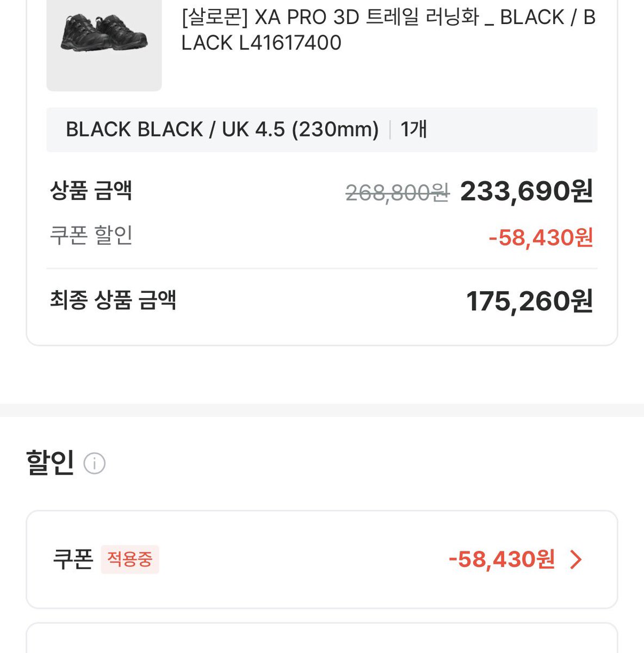Screen dimensions: 644x653
Task: Click the 최종 상품 금액 label
Action: click(113, 300)
